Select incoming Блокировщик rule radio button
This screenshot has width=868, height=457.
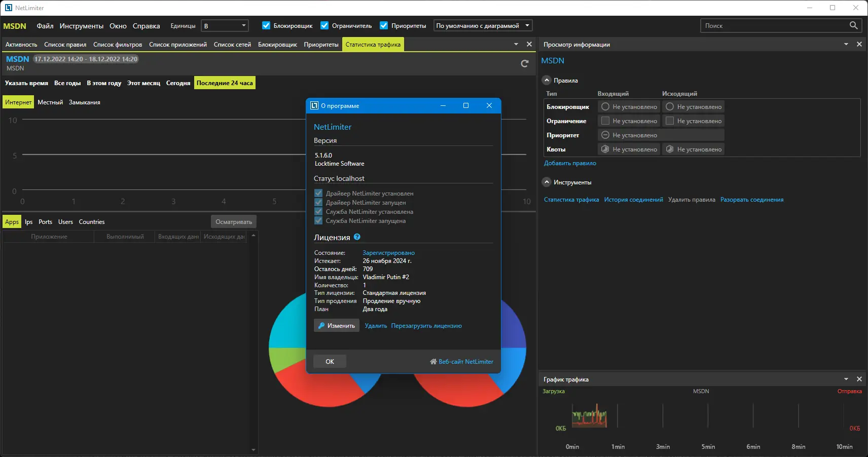pyautogui.click(x=605, y=106)
